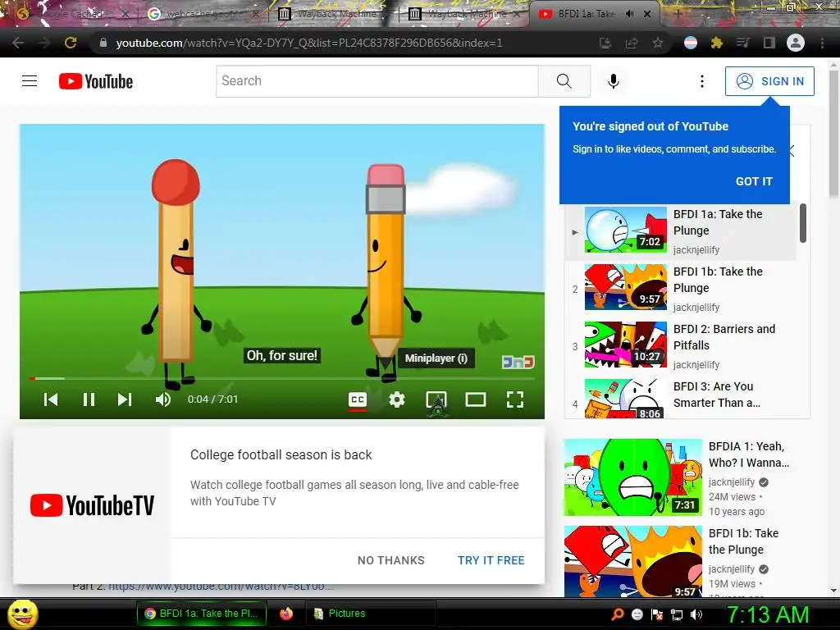
Task: Switch to Google Cache browser tab
Action: 73,14
